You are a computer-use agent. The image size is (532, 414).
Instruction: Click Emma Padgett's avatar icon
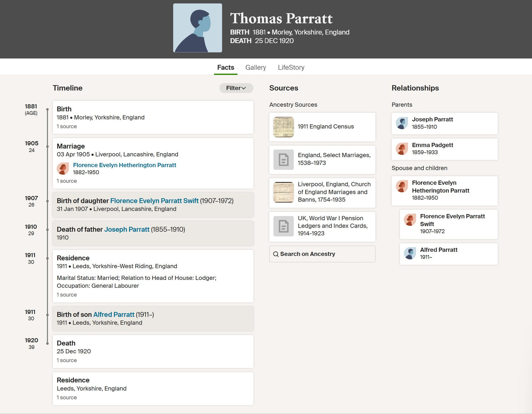coord(402,149)
